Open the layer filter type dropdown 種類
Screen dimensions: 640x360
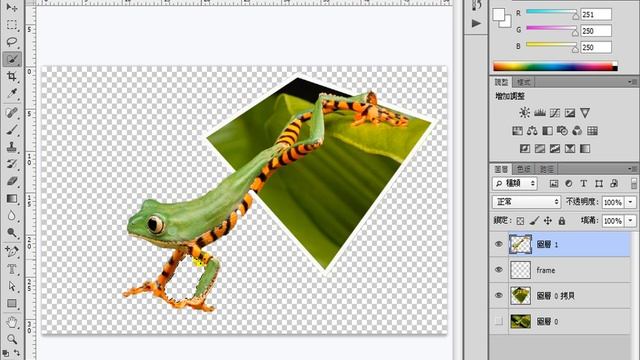(515, 184)
